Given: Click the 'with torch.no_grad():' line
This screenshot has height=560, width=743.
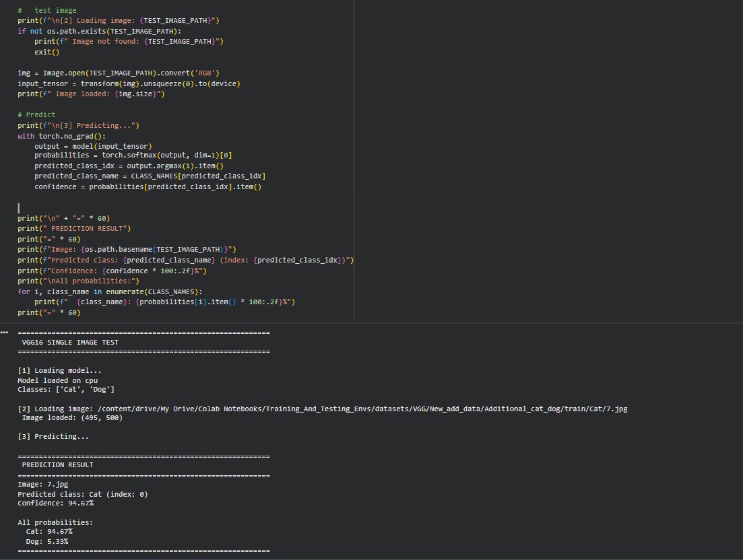Looking at the screenshot, I should 61,137.
